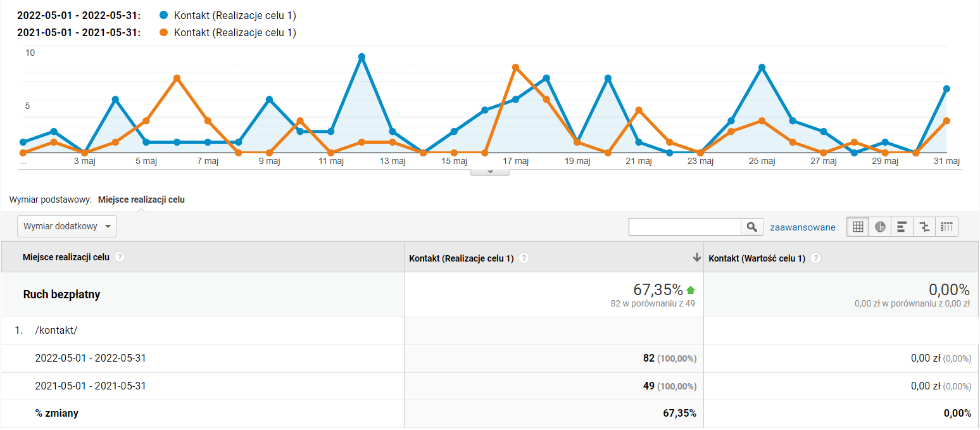This screenshot has width=980, height=430.
Task: Switch to pie chart percentage view
Action: pyautogui.click(x=880, y=227)
